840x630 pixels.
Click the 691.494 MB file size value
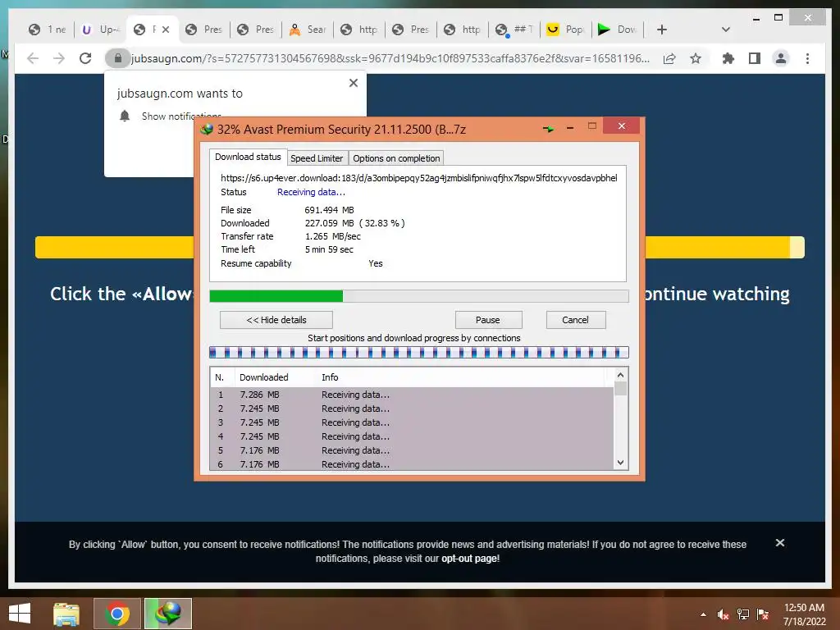(x=330, y=210)
